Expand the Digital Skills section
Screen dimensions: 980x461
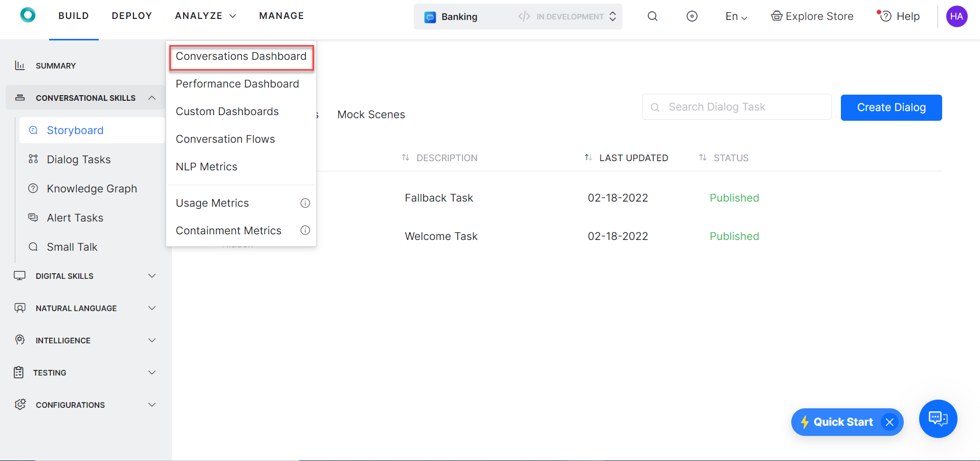click(x=152, y=276)
